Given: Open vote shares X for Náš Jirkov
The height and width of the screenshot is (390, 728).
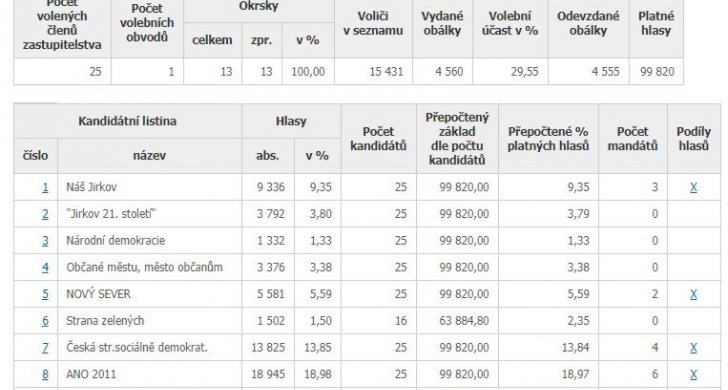Looking at the screenshot, I should 694,187.
